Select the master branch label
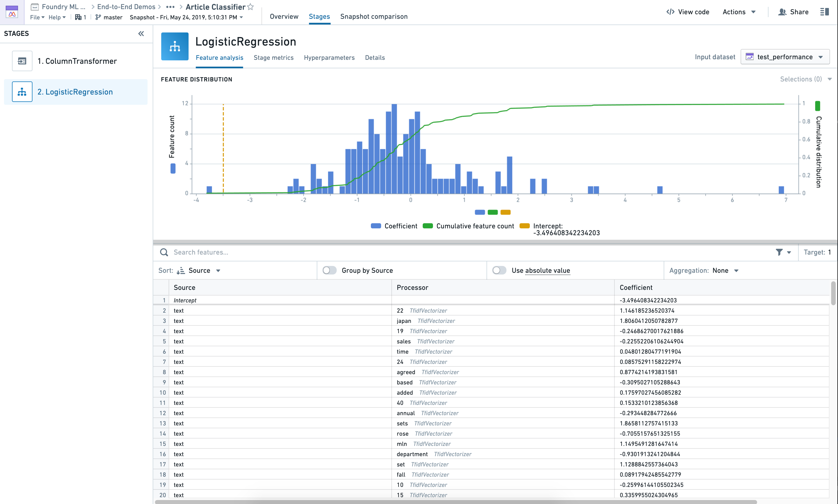The height and width of the screenshot is (504, 838). [113, 17]
